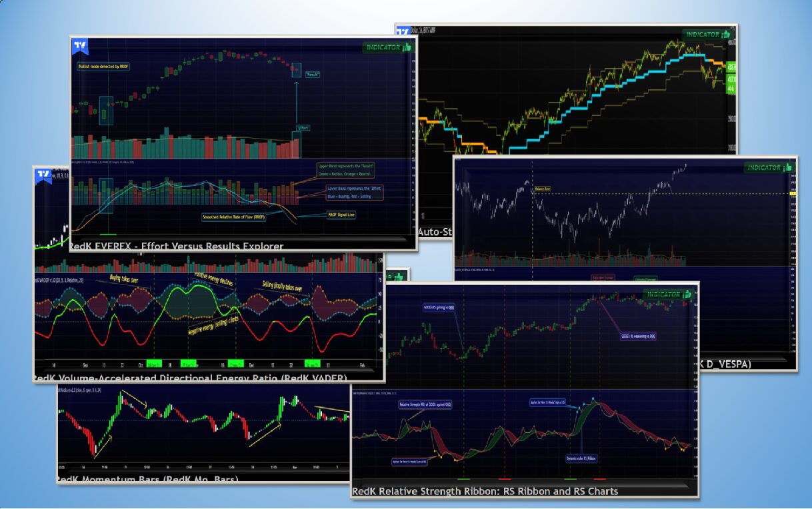The image size is (812, 509).
Task: Click the 'RROF Signal Line' label
Action: tap(341, 215)
